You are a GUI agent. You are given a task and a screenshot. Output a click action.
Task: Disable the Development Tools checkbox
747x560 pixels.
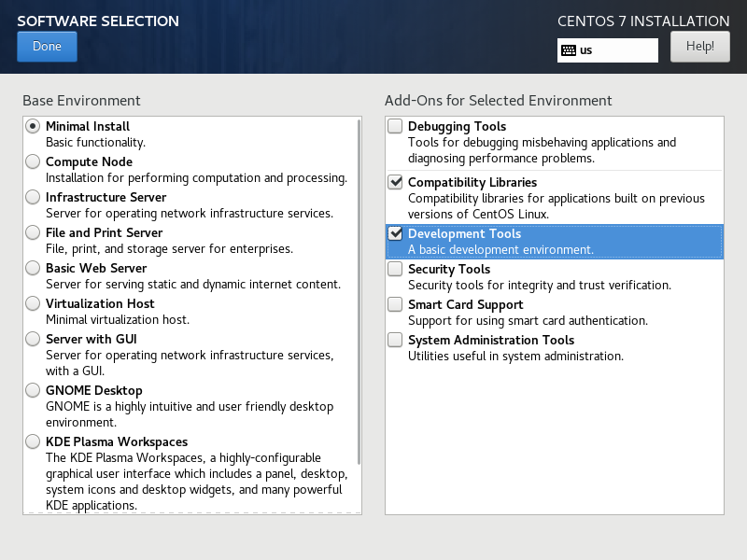pyautogui.click(x=396, y=233)
